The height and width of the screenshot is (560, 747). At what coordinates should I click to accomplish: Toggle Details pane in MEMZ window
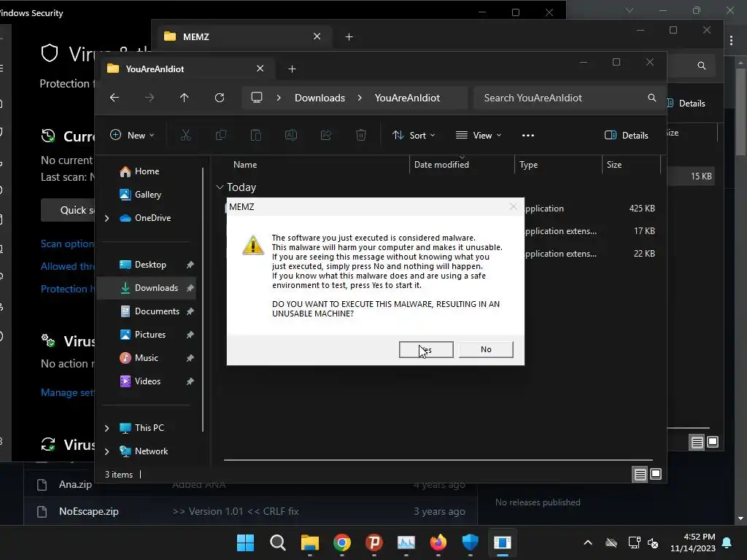pos(686,104)
